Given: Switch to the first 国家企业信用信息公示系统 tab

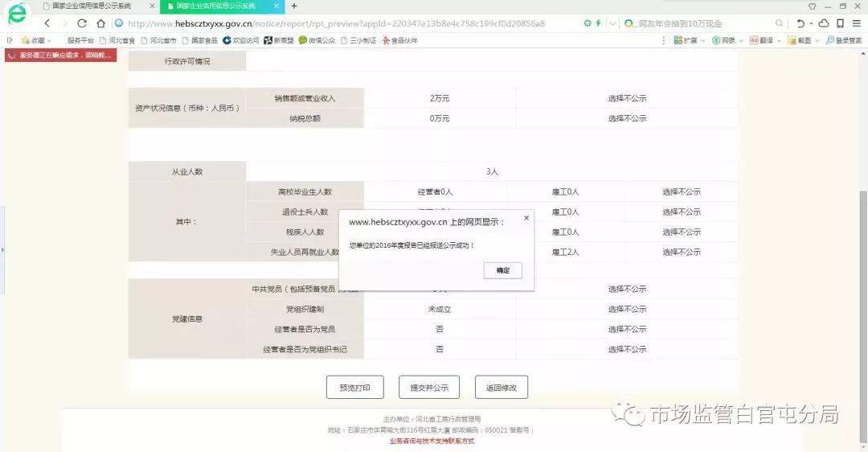Looking at the screenshot, I should coord(92,6).
